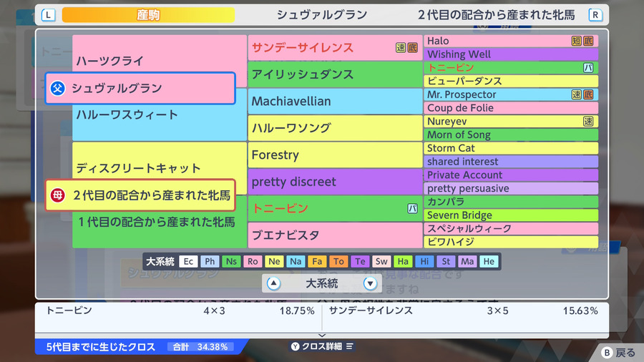Click the 速 icon on サンデーサイレンス
Viewport: 644px width, 362px height.
401,48
